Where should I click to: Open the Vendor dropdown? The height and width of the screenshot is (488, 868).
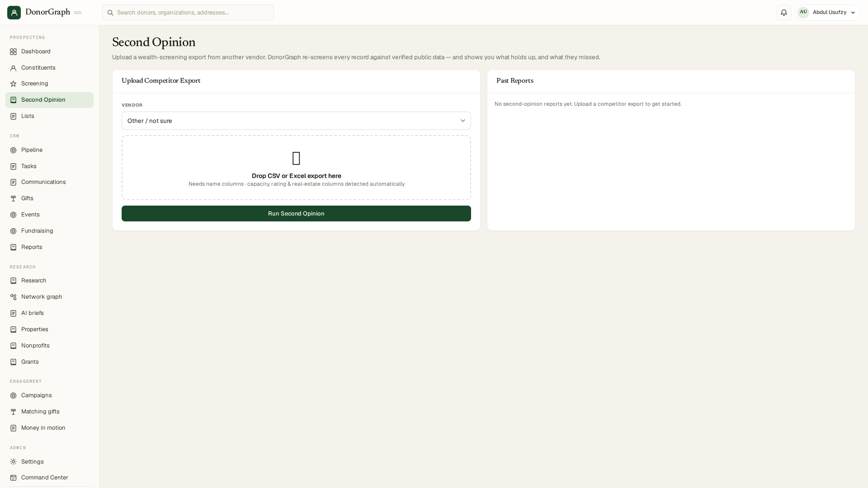click(296, 121)
